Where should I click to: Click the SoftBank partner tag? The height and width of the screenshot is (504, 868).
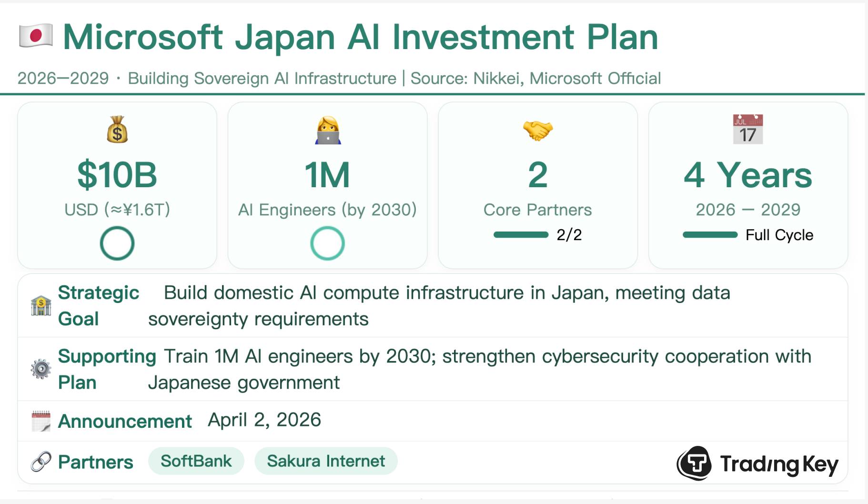point(196,461)
